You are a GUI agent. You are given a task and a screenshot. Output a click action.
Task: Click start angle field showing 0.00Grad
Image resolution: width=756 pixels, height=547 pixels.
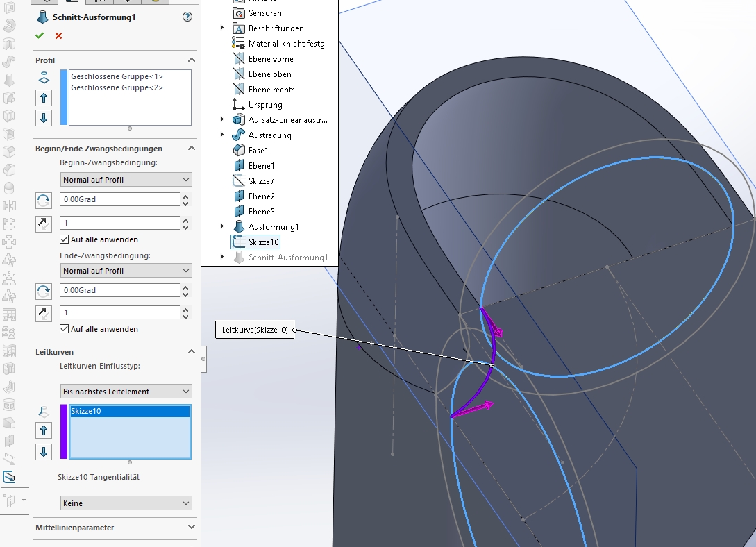(119, 199)
